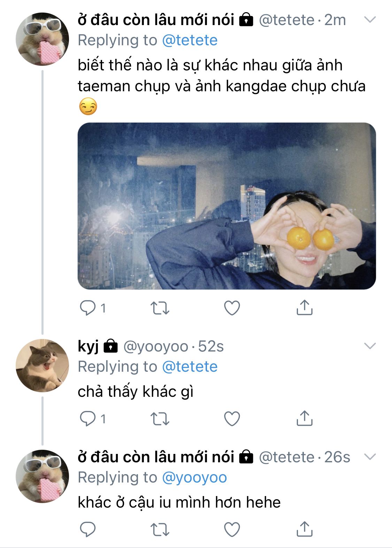Share the last tweet in thread
This screenshot has width=392, height=548.
coord(304,528)
